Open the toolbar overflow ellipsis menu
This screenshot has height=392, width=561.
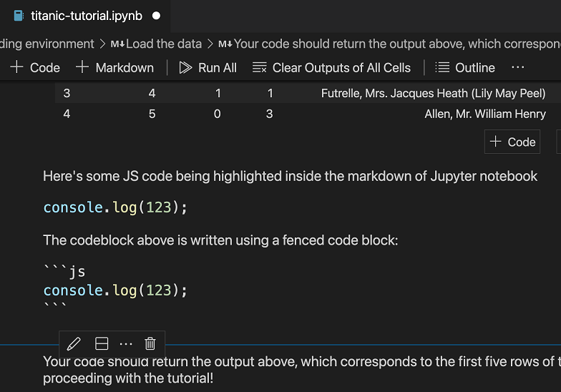(518, 67)
